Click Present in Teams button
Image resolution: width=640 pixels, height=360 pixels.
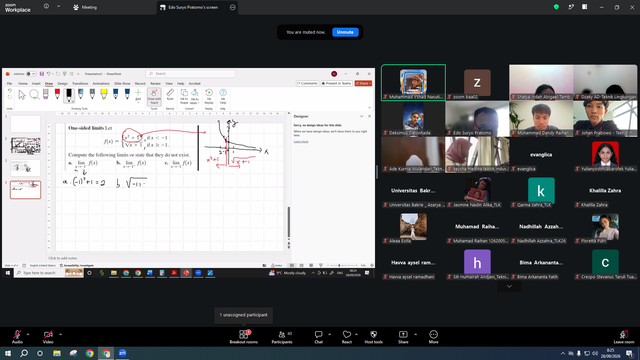[336, 83]
